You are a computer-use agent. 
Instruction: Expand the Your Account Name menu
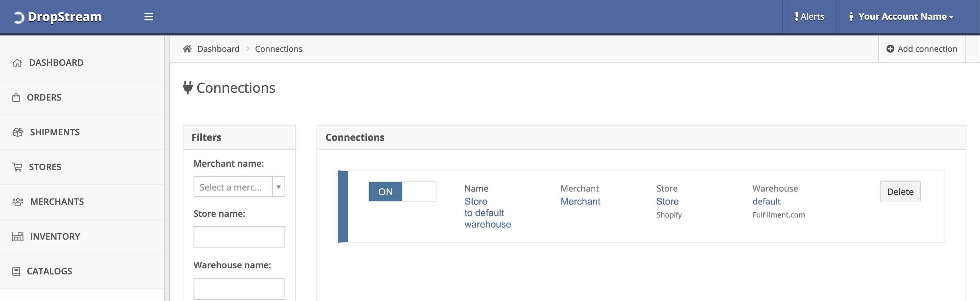[x=901, y=16]
